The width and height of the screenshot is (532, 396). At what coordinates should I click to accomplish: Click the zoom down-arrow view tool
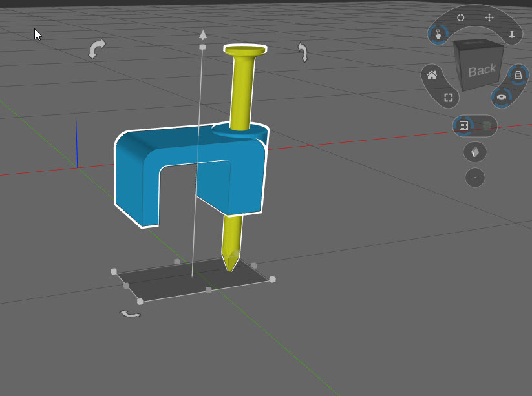[x=512, y=34]
